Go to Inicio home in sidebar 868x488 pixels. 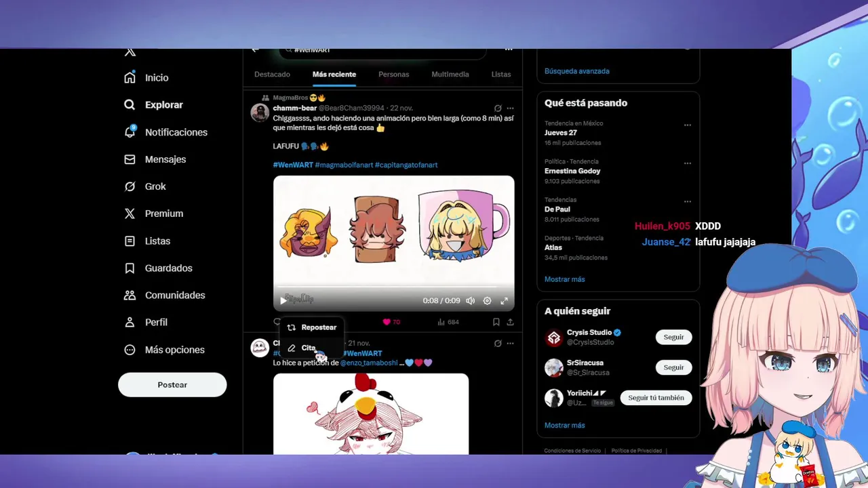(146, 78)
